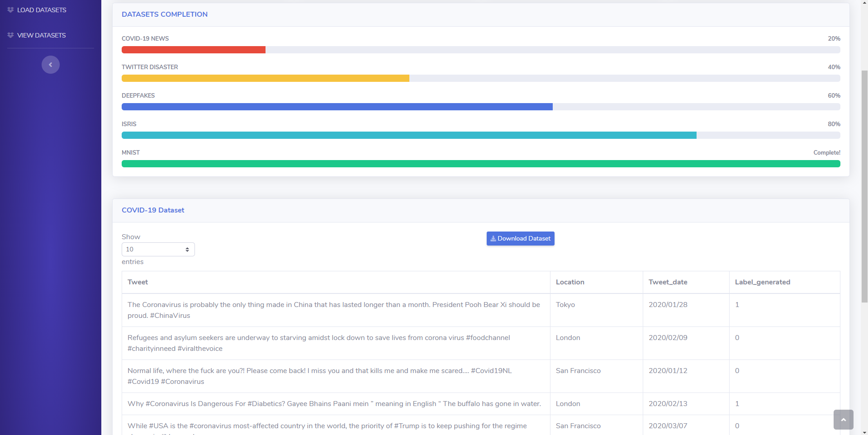Click the DATASETS COMPLETION card title
Viewport: 868px width, 435px height.
pyautogui.click(x=165, y=14)
